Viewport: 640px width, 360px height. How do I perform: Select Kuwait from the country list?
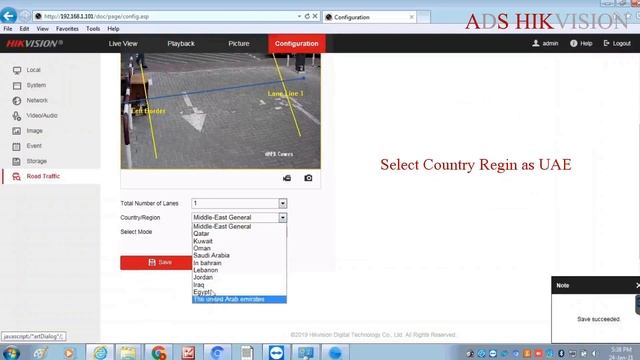239,241
